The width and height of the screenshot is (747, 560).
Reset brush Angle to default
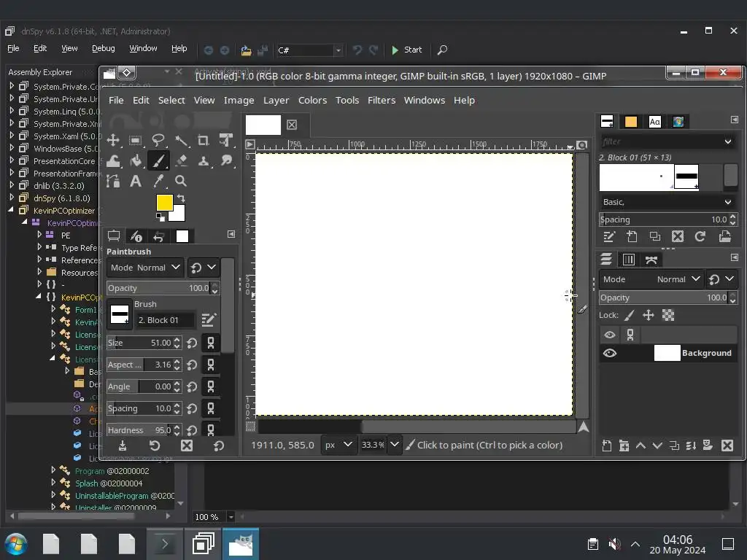pos(192,386)
